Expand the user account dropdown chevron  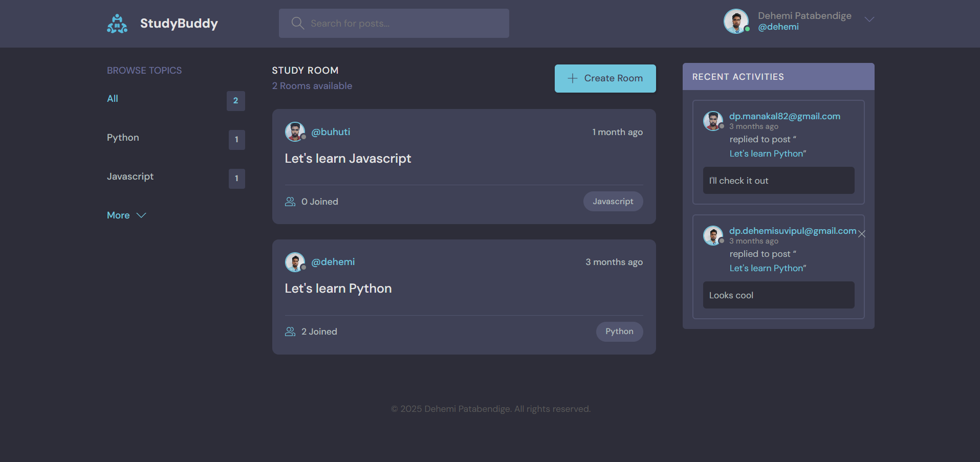tap(869, 19)
